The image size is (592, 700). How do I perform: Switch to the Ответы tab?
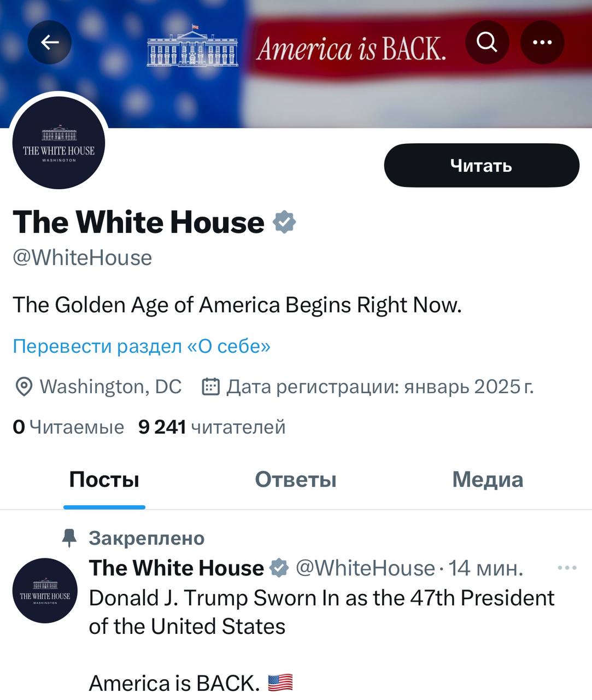click(296, 480)
